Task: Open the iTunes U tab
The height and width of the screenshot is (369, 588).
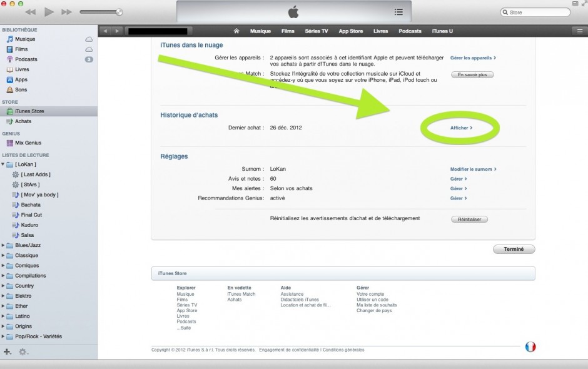Action: [x=442, y=31]
